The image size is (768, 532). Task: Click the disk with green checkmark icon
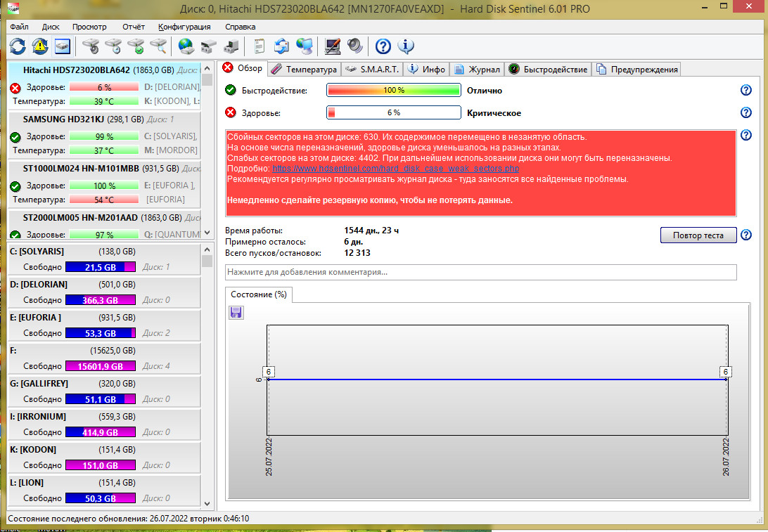[136, 46]
